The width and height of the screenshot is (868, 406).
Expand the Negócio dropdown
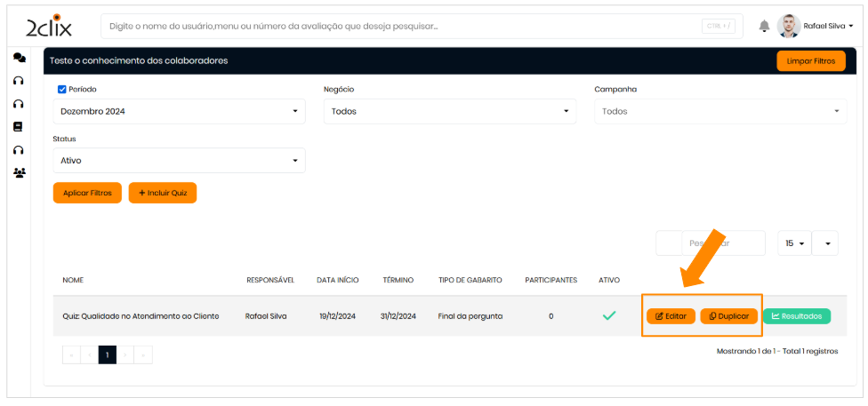(449, 111)
